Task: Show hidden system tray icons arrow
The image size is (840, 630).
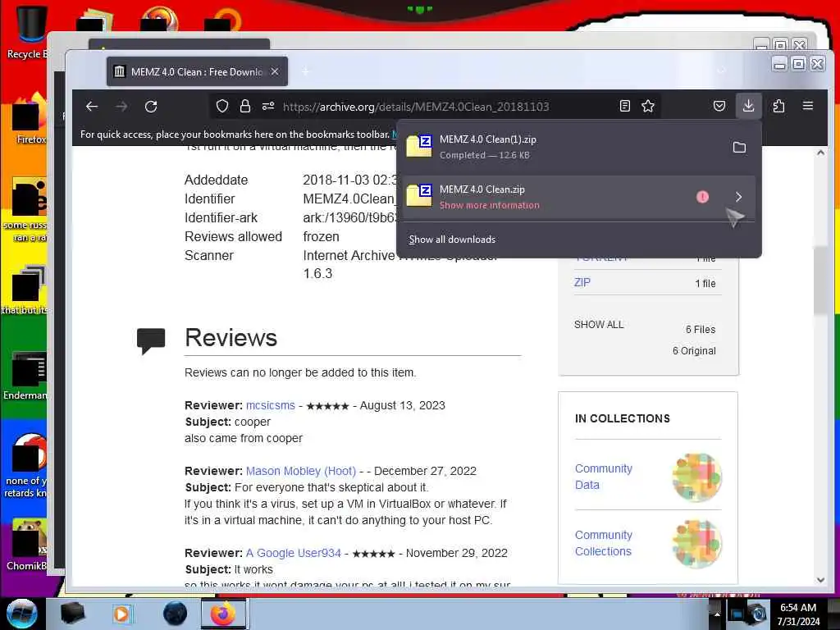Action: click(716, 614)
